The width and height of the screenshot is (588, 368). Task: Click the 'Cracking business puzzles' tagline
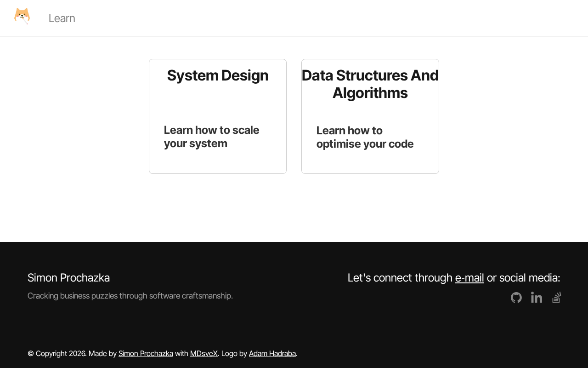(130, 296)
